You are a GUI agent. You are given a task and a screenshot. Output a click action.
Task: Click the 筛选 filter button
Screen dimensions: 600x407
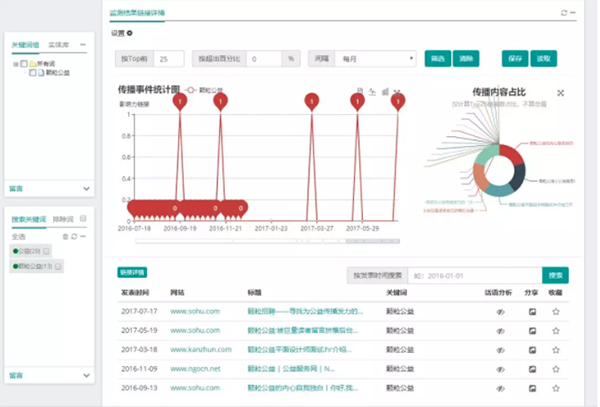coord(438,59)
